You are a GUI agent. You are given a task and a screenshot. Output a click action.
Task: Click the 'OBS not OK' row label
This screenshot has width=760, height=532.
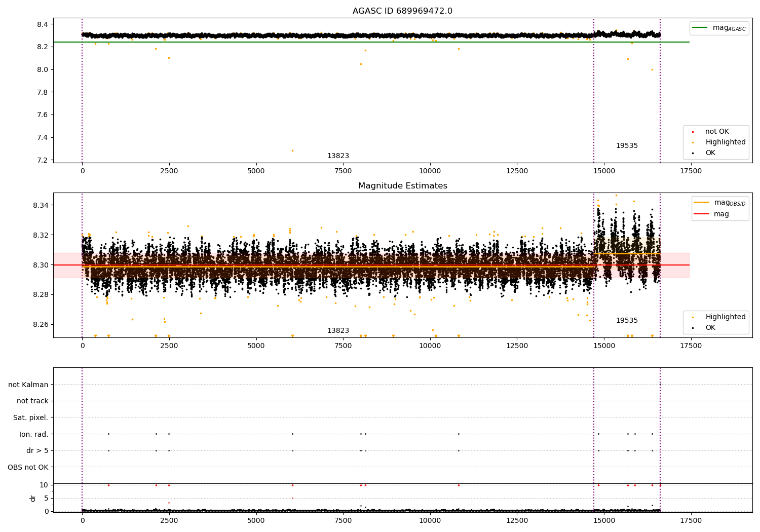[x=28, y=467]
